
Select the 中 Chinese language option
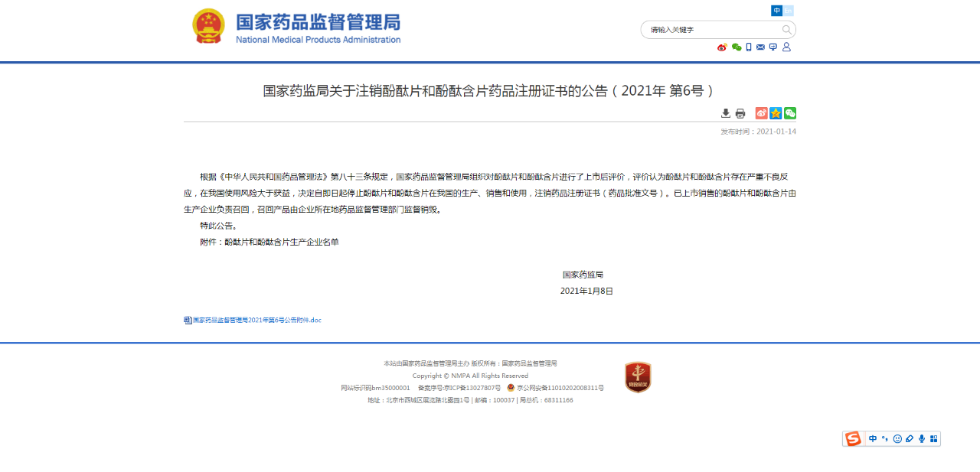click(x=776, y=11)
